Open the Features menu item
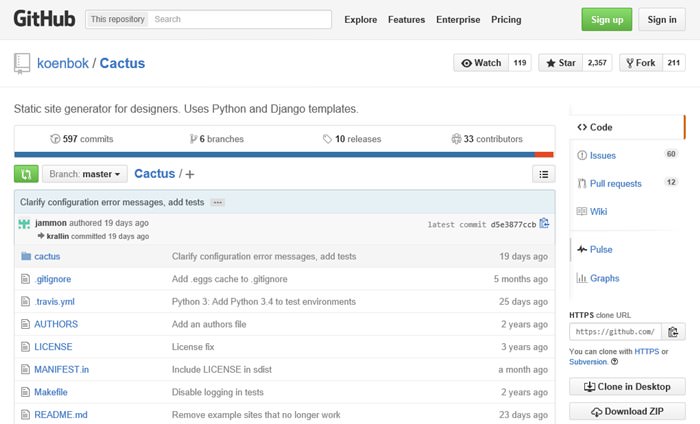Viewport: 700px width, 424px height. click(406, 20)
